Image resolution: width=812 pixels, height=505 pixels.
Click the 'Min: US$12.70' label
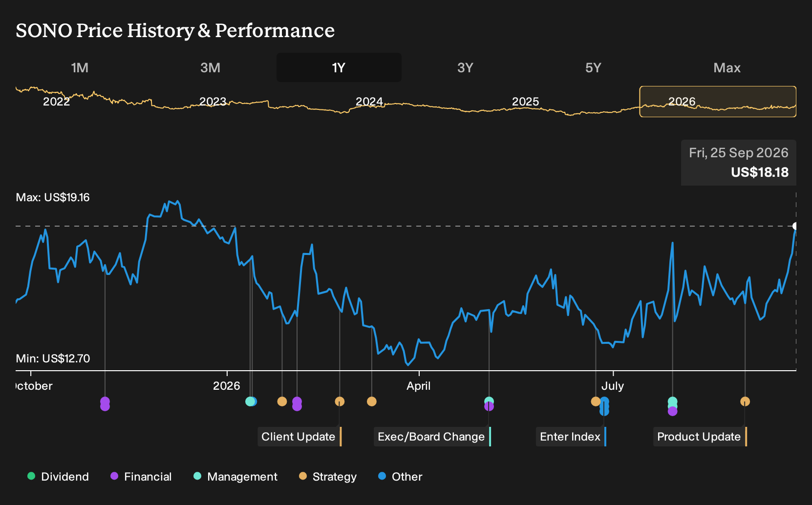(53, 358)
